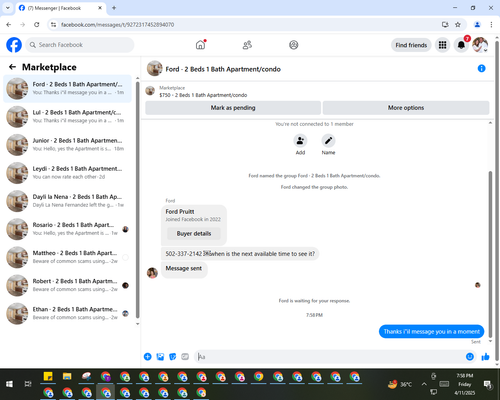Open Windows notification center icon
The height and width of the screenshot is (400, 500).
tap(488, 384)
